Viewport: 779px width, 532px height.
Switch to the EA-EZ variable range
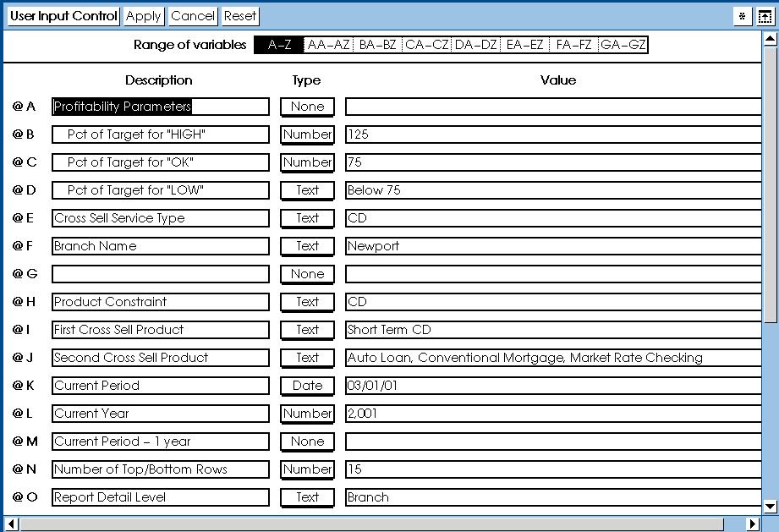pos(525,45)
